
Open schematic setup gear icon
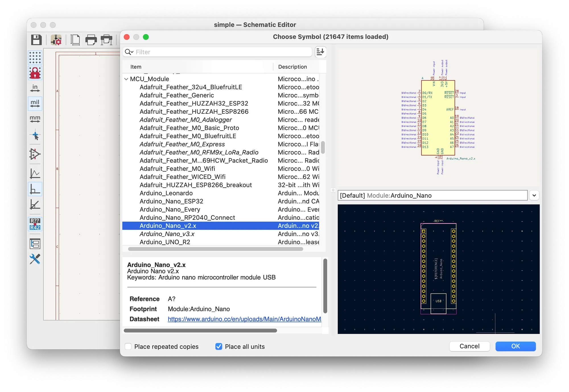coord(56,40)
